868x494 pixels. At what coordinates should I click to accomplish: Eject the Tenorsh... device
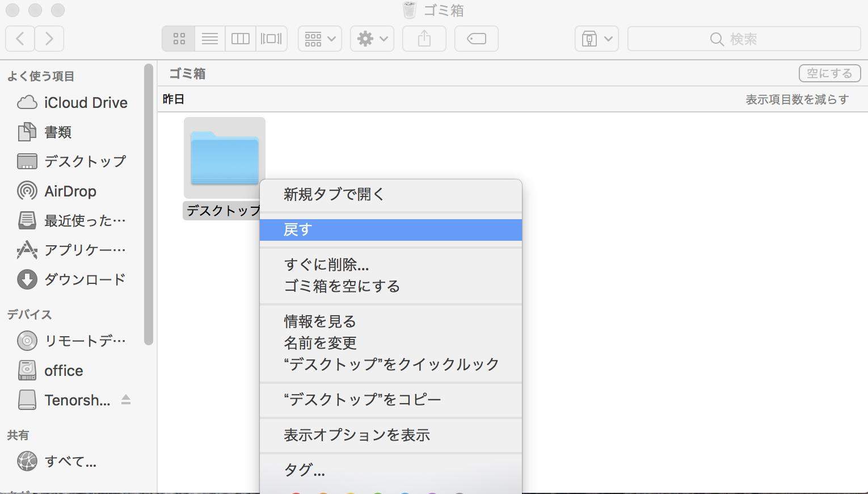point(126,400)
